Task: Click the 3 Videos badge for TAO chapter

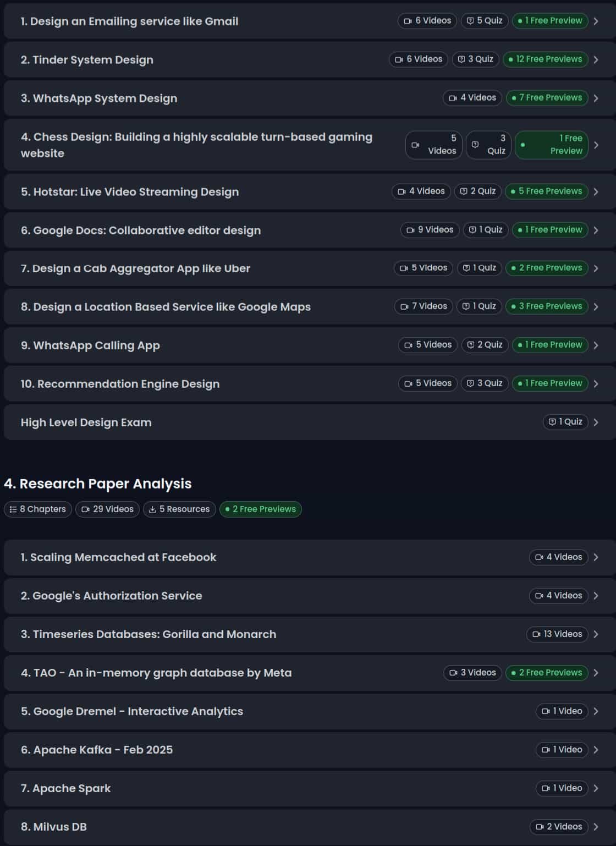Action: 472,673
